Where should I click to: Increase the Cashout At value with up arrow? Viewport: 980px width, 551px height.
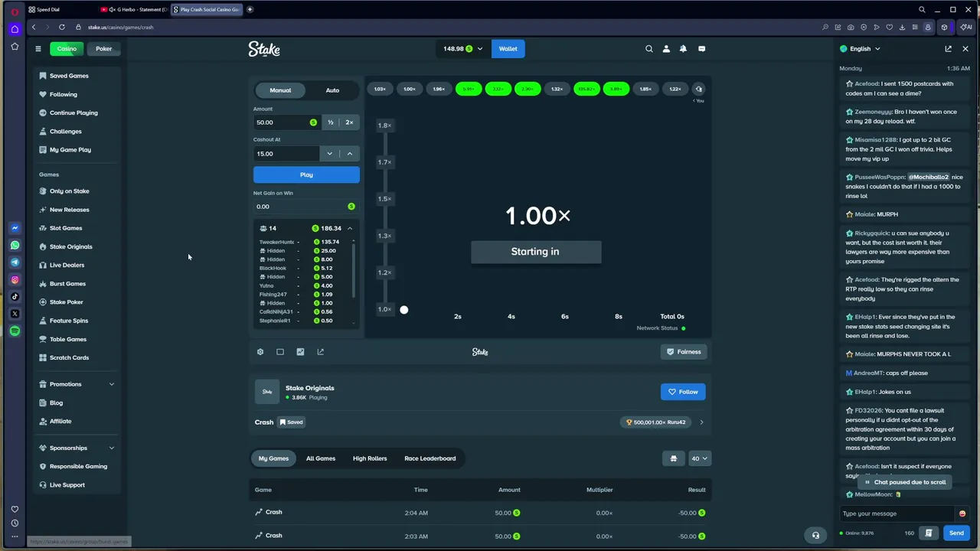pos(350,154)
